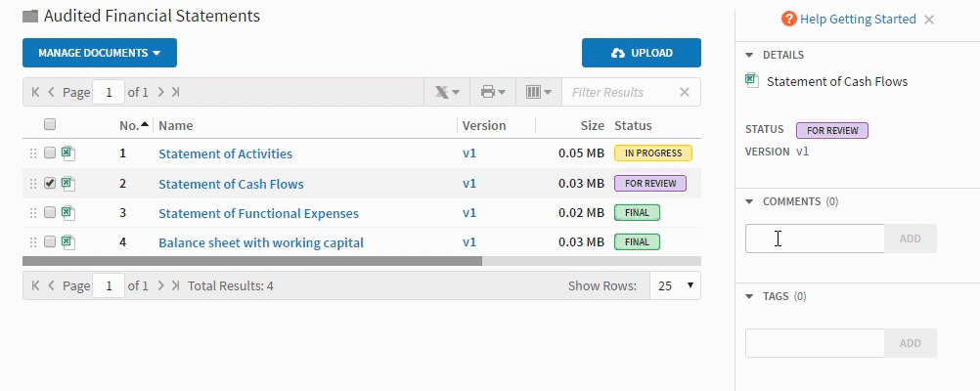
Task: Click the Excel file icon for Statement of Activities
Action: click(68, 153)
